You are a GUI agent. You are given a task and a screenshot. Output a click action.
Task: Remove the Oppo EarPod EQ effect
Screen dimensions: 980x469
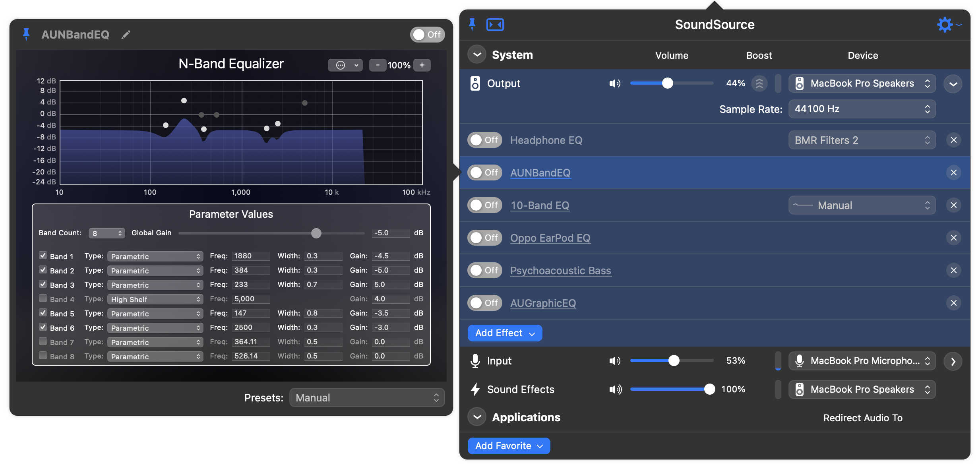[953, 238]
